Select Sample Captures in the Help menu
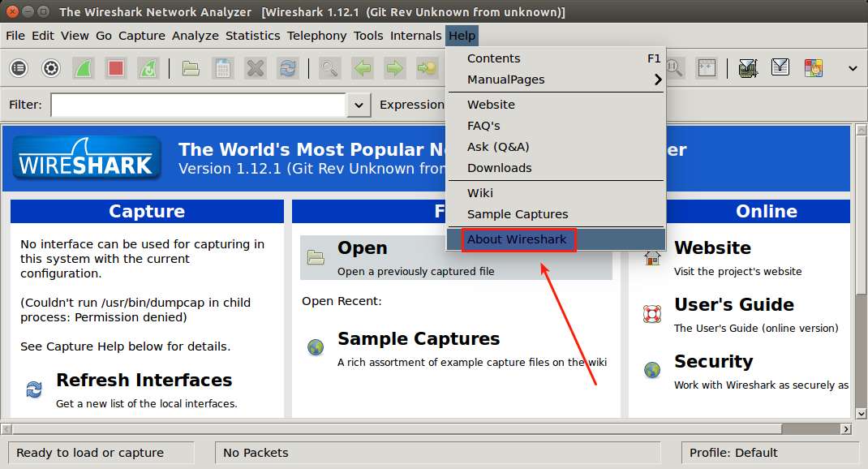 556,213
